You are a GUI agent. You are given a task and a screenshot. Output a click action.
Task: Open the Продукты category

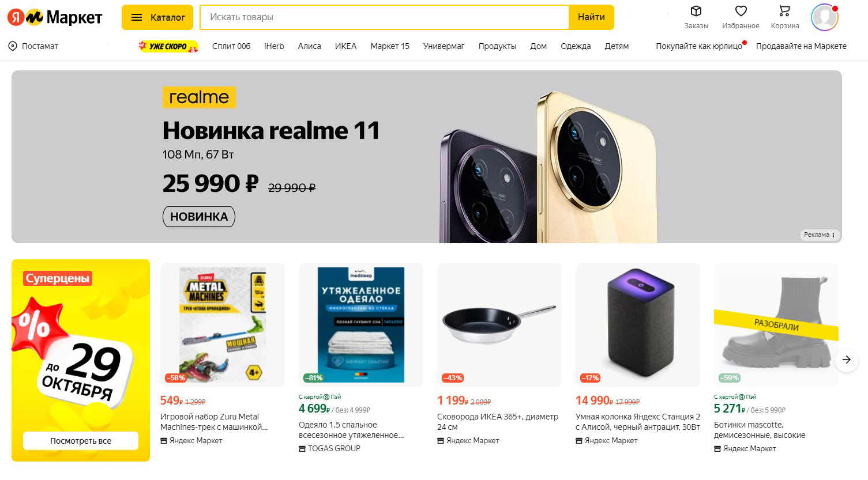(x=497, y=46)
